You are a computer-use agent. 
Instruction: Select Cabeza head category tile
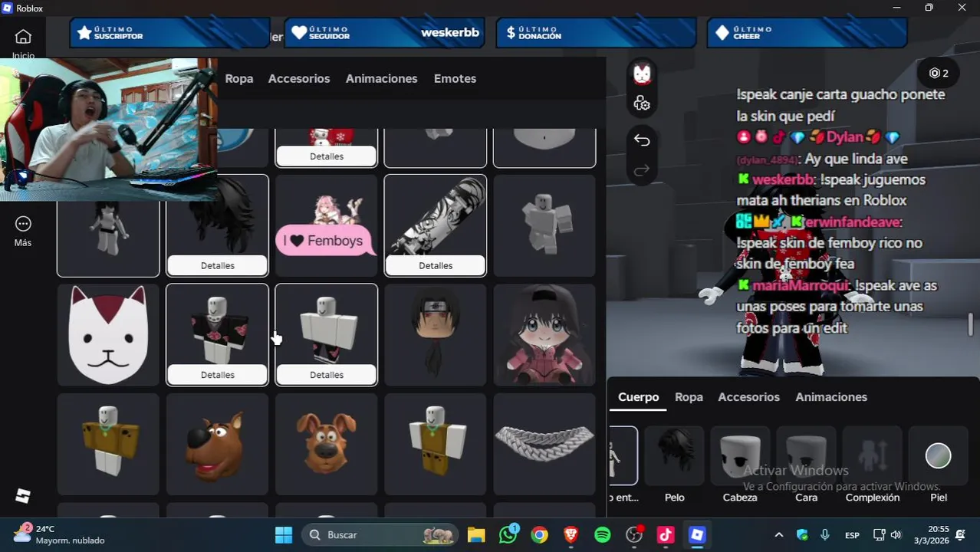(x=740, y=465)
